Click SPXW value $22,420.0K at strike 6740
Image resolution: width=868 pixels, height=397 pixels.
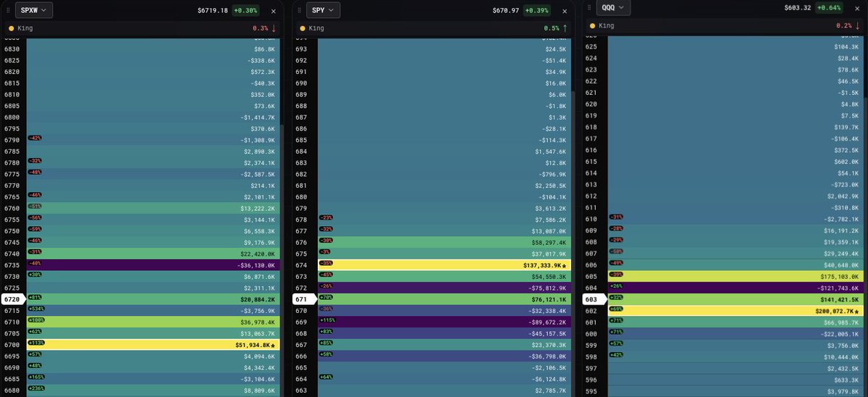(258, 254)
